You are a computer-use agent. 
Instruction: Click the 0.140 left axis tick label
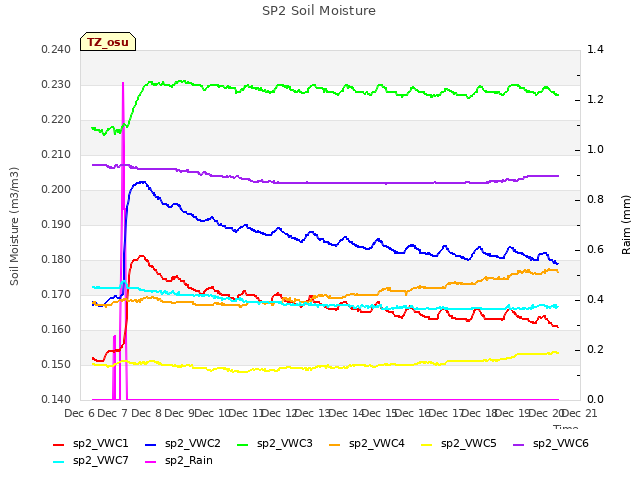(x=56, y=400)
